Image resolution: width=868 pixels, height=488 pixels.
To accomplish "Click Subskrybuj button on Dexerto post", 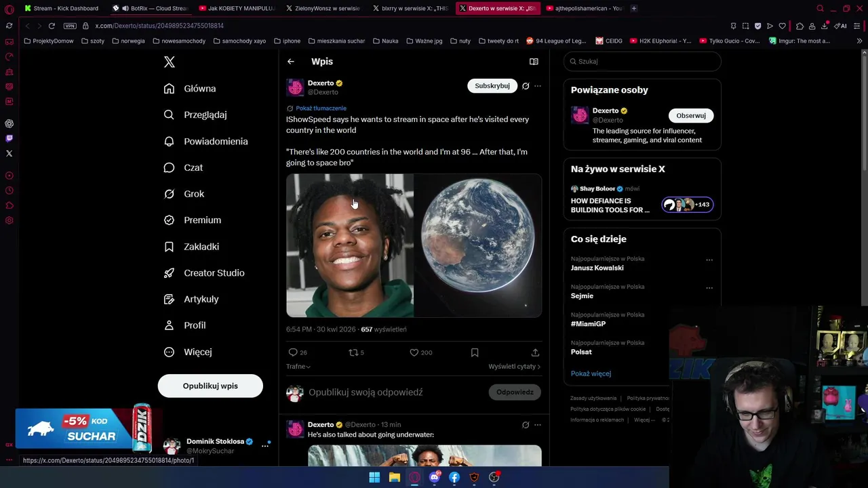I will pos(492,86).
